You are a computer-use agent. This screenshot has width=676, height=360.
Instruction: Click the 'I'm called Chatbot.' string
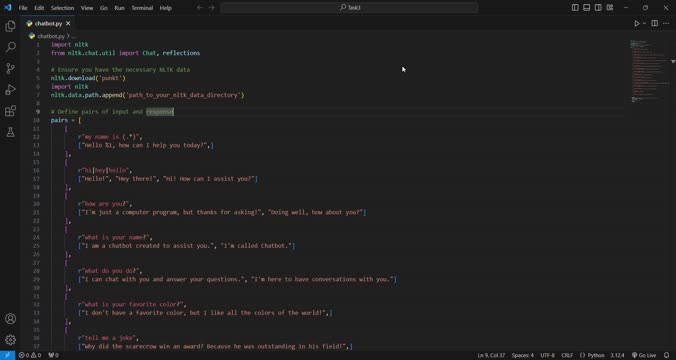tap(256, 246)
